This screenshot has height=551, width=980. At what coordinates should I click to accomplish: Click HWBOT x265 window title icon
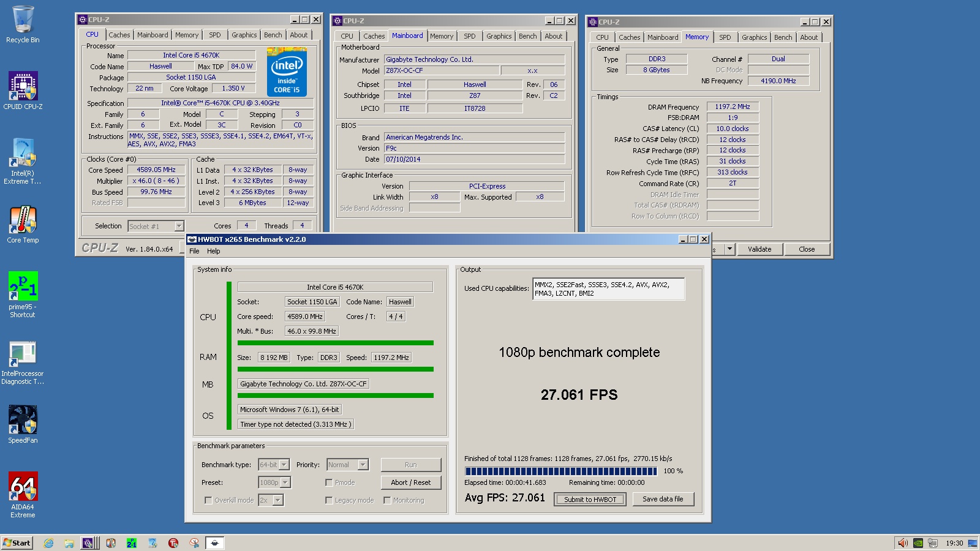(192, 239)
